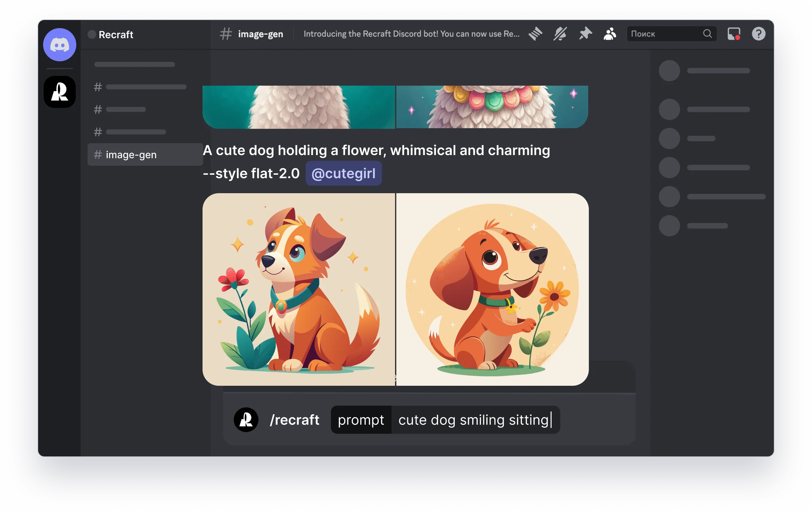The width and height of the screenshot is (812, 513).
Task: Click the search magnifier icon
Action: click(x=708, y=34)
